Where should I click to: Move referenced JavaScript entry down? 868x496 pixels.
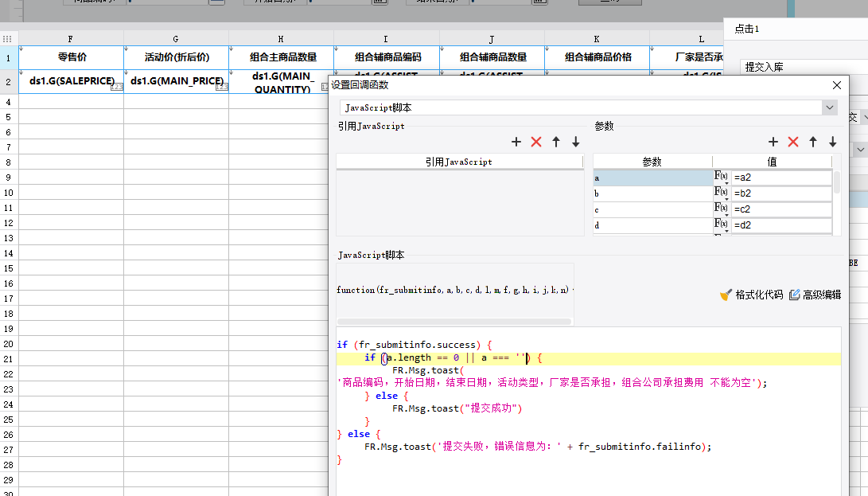[x=576, y=142]
